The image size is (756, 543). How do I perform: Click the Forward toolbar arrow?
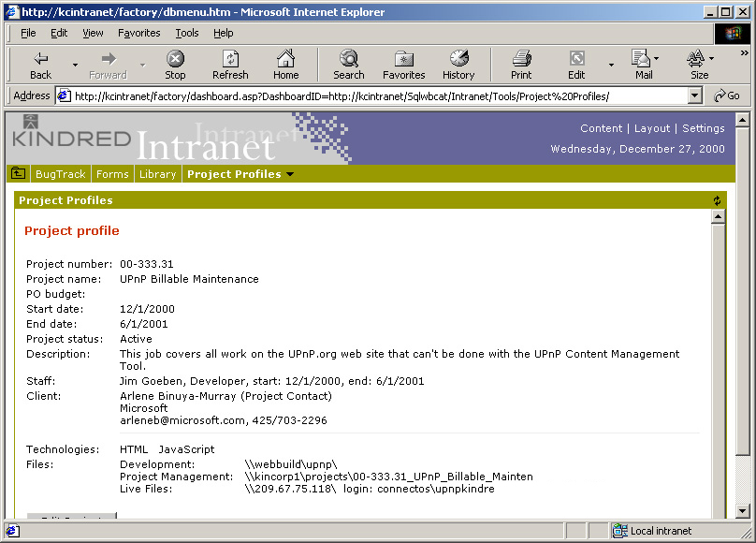[108, 65]
